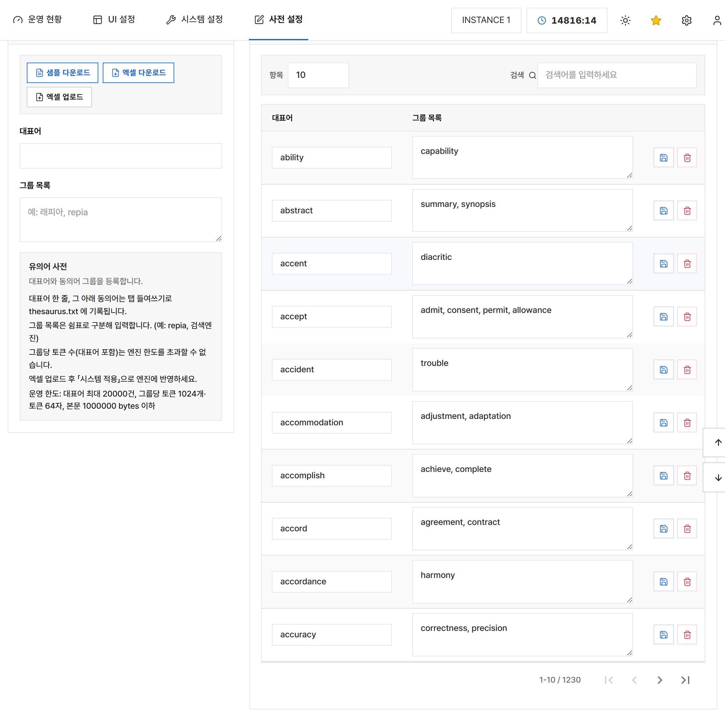Delete the accent row
Screen dimensions: 725x728
point(687,264)
